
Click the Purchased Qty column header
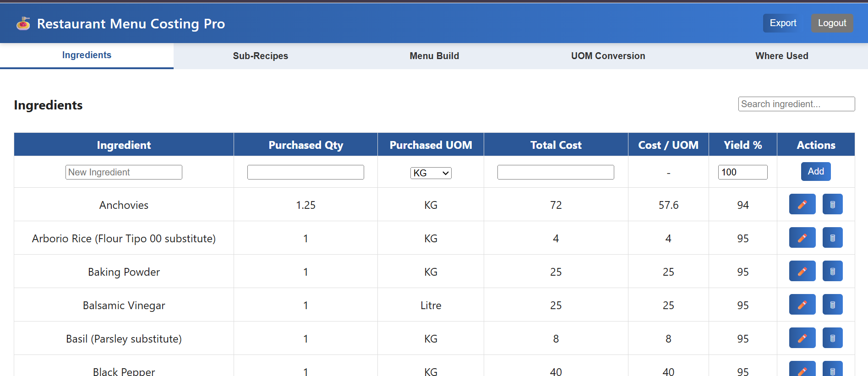click(306, 145)
